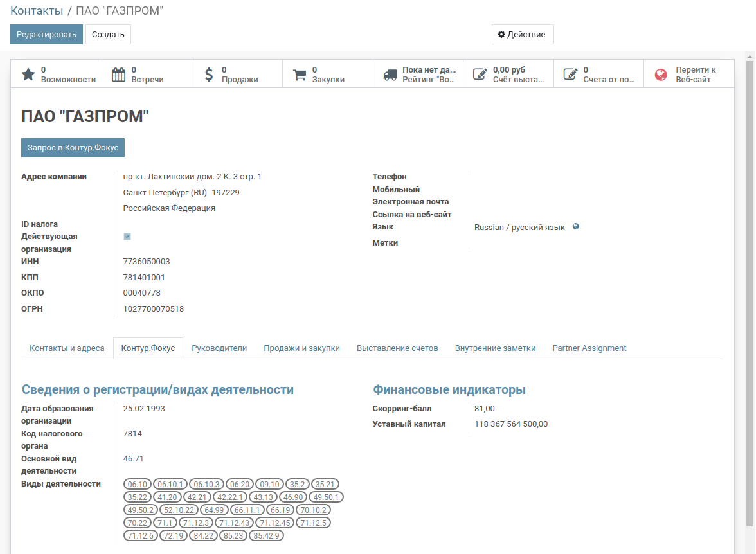Switch to the Руководители tab
Screen dimensions: 756x554
219,348
